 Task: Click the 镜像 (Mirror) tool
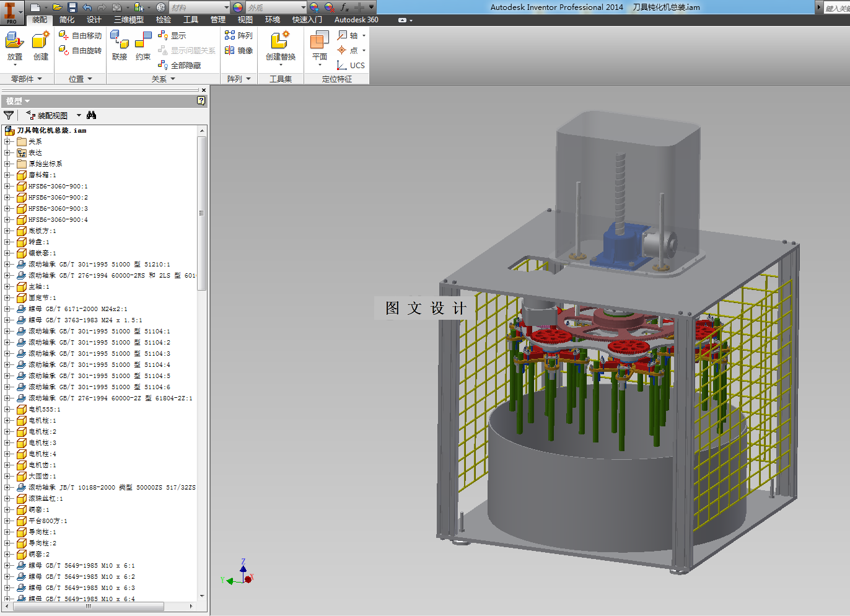tap(239, 50)
